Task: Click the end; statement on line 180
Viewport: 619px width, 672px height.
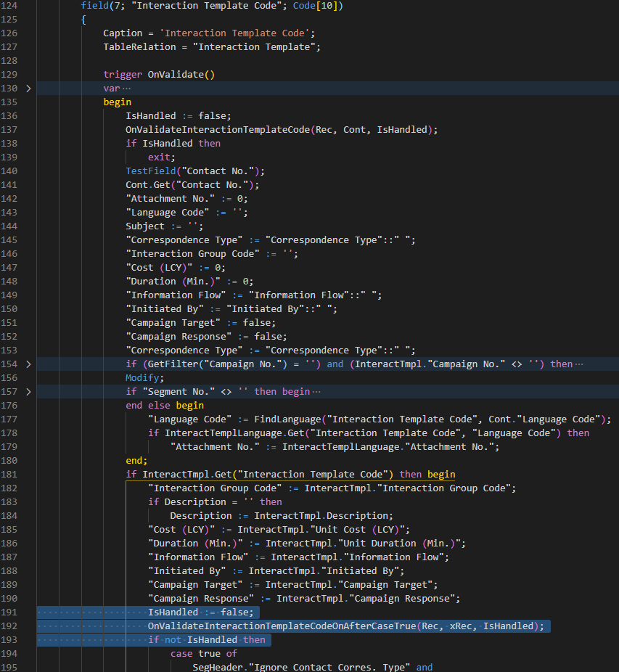Action: pyautogui.click(x=136, y=461)
